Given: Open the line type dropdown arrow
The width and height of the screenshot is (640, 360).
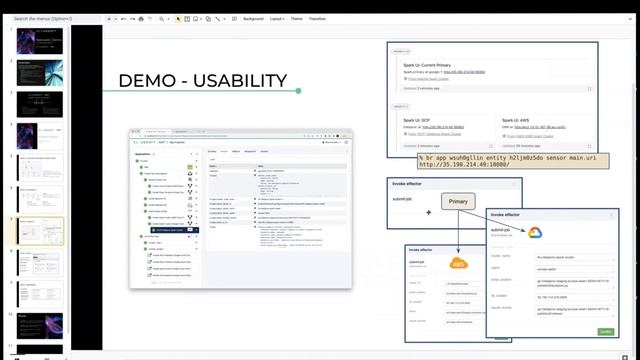Looking at the screenshot, I should (224, 19).
